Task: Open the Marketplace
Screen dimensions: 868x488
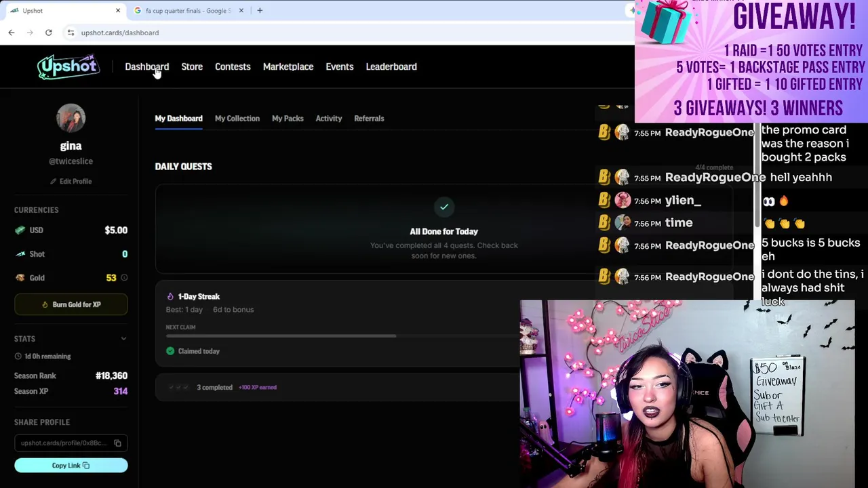Action: coord(288,66)
